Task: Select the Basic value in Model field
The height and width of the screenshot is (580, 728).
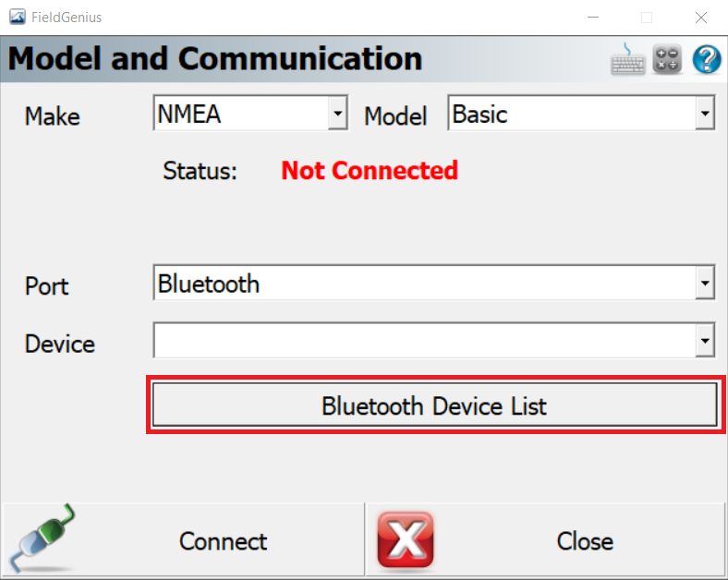Action: pyautogui.click(x=479, y=115)
